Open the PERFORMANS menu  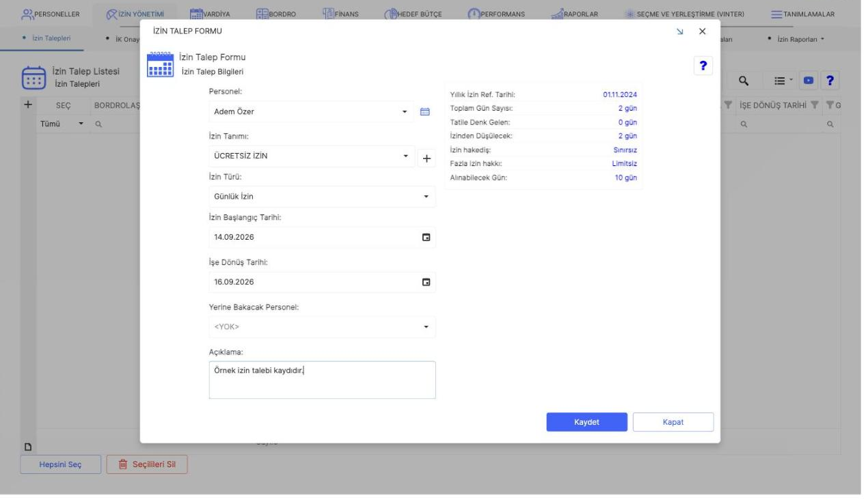[x=496, y=14]
